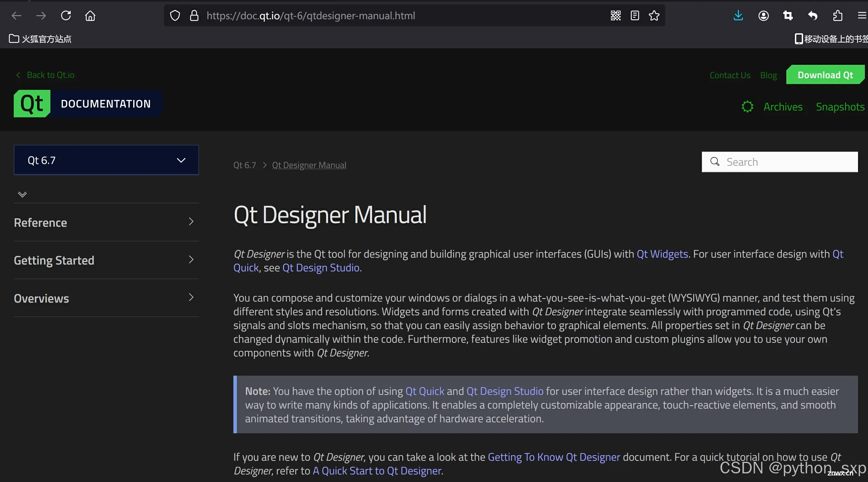
Task: Toggle reader view for the page
Action: (x=635, y=15)
